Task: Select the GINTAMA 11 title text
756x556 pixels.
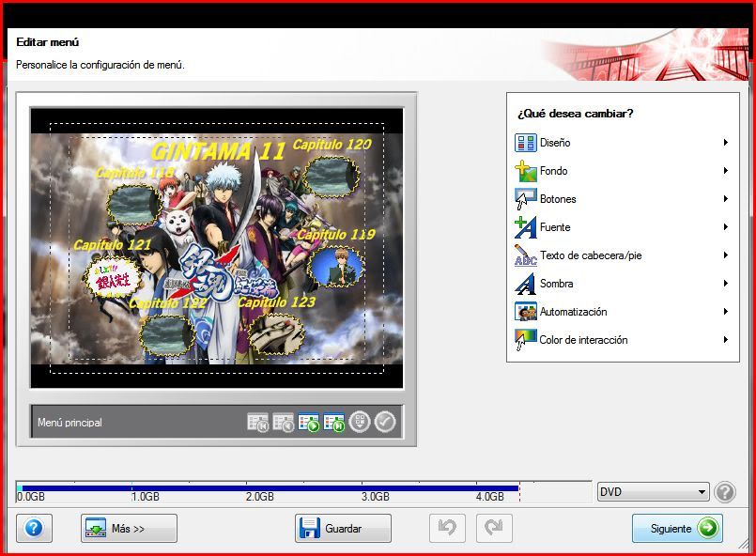Action: [x=219, y=152]
